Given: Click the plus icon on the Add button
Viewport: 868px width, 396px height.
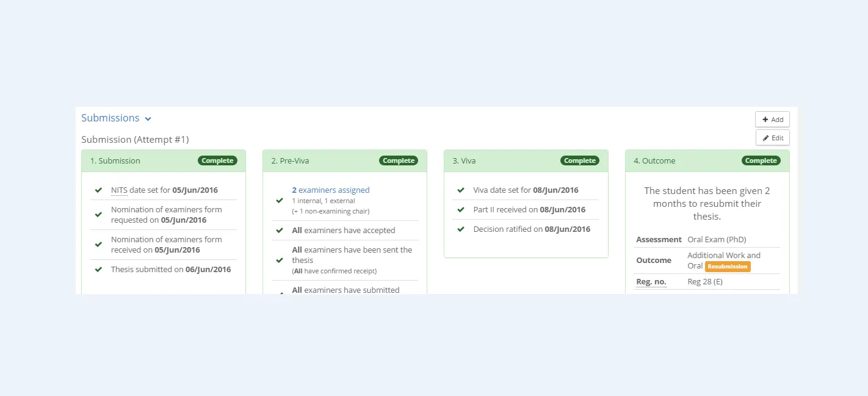Looking at the screenshot, I should coord(765,119).
